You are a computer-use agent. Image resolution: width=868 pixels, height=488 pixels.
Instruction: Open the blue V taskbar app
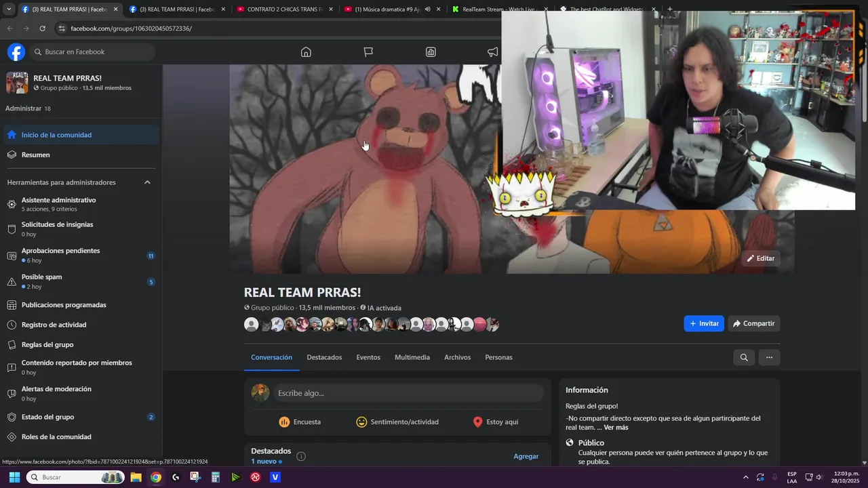pyautogui.click(x=275, y=477)
